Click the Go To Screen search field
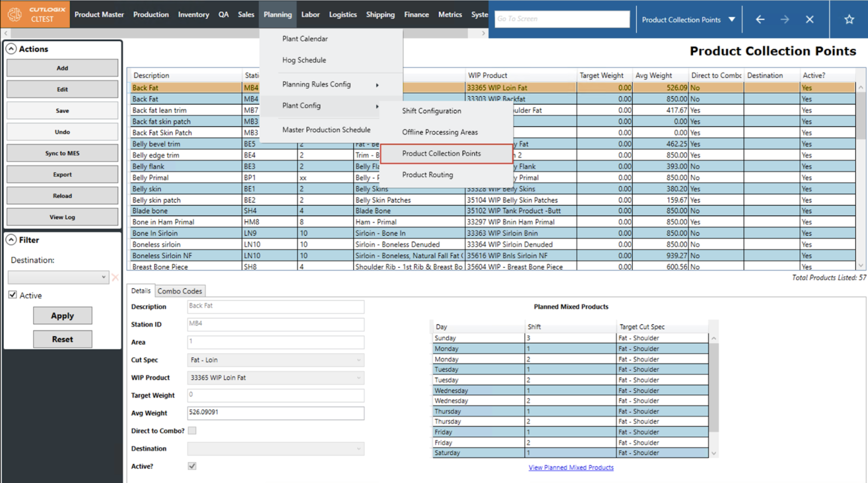 [x=561, y=19]
